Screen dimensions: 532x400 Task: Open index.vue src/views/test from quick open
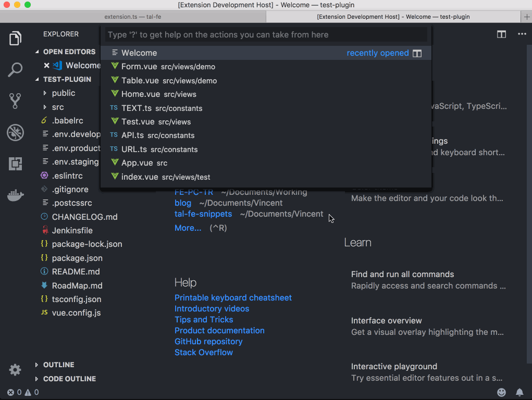[x=266, y=177]
